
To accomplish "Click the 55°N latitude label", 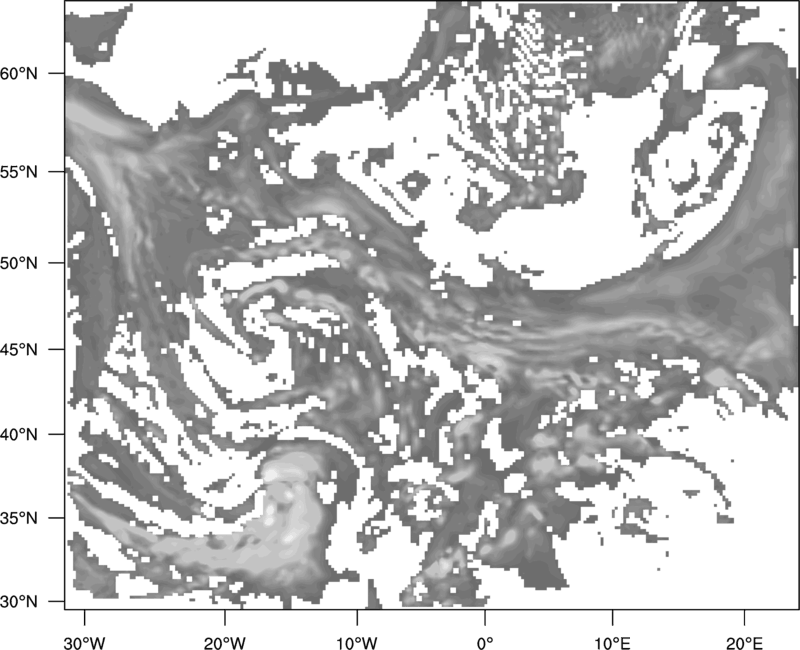I will (19, 172).
